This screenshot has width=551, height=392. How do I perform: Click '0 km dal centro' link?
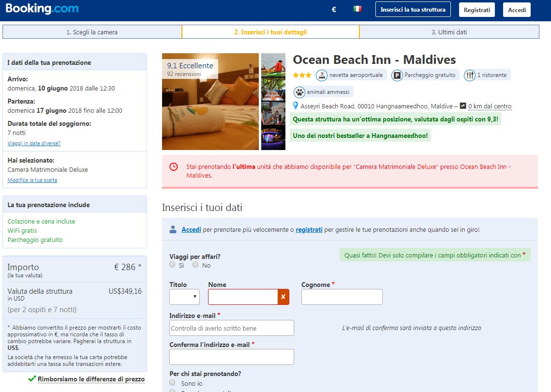pyautogui.click(x=490, y=106)
